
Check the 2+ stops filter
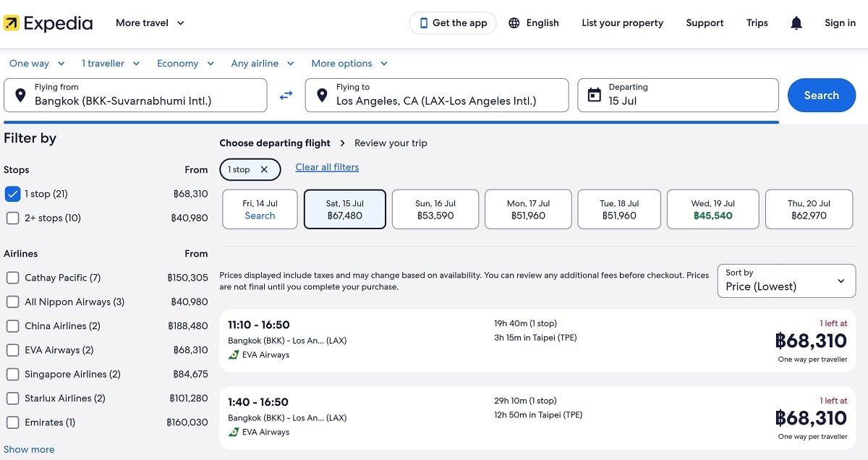pos(12,218)
